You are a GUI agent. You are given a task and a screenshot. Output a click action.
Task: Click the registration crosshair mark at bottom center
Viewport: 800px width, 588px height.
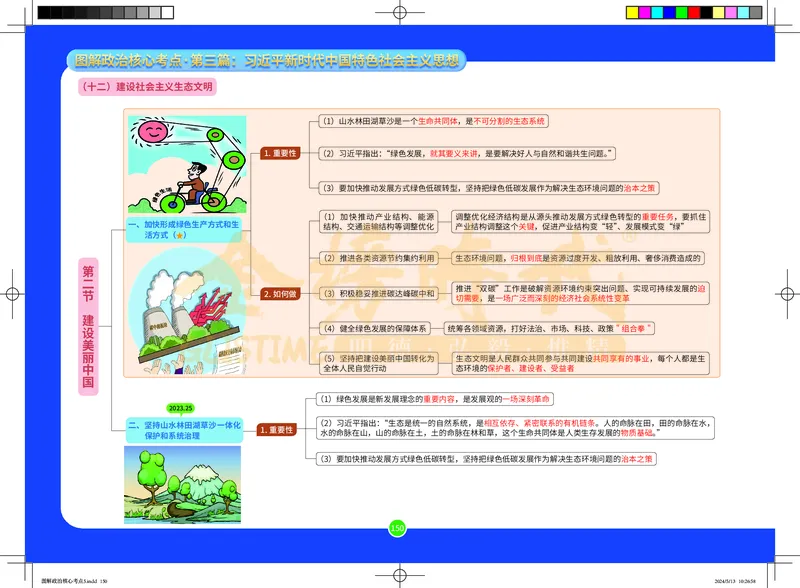click(400, 573)
